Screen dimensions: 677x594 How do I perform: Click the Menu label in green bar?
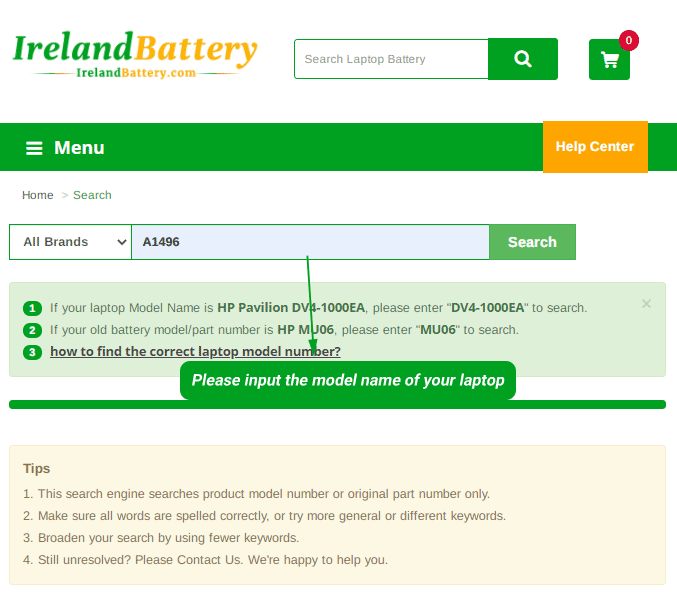79,148
